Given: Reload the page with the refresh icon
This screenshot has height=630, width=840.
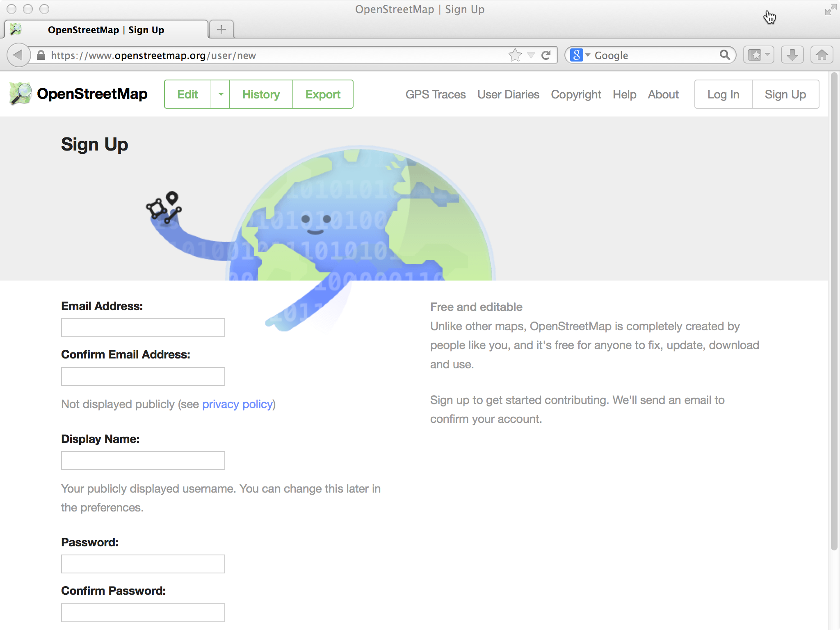Looking at the screenshot, I should (546, 55).
